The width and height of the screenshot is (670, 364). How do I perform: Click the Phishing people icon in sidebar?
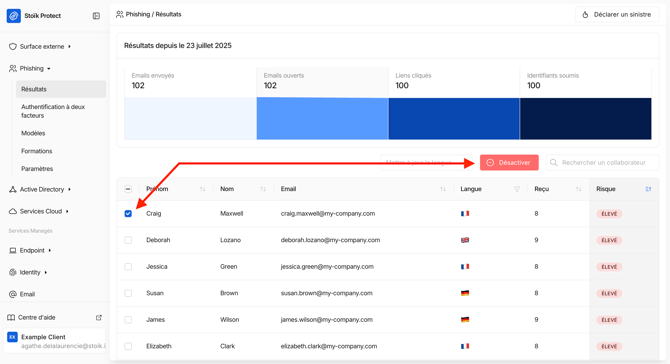pyautogui.click(x=13, y=68)
